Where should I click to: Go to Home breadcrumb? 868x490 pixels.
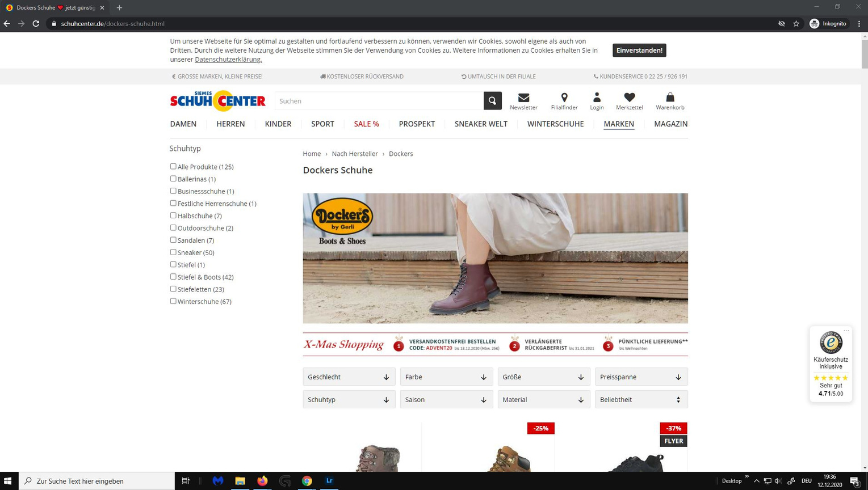point(312,154)
